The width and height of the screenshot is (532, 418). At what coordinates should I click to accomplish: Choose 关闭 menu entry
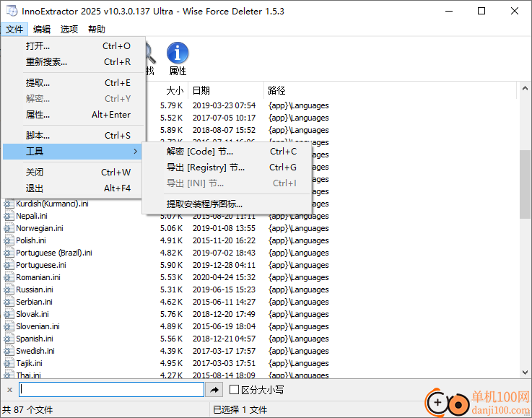click(x=73, y=173)
